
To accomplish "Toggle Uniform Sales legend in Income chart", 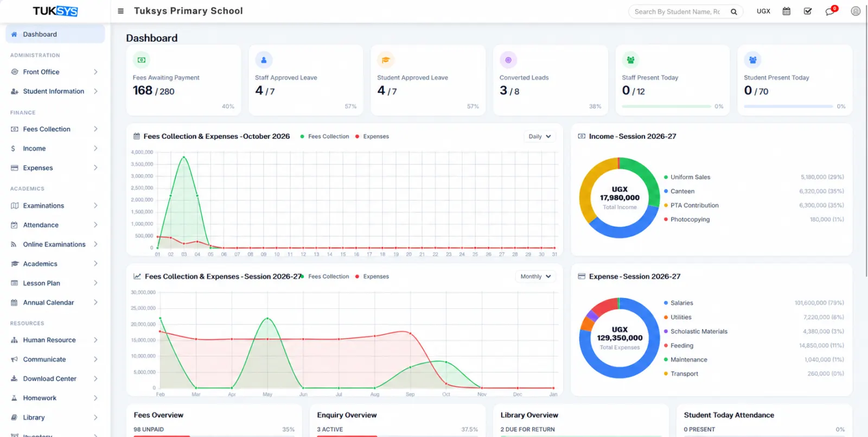I will point(687,177).
